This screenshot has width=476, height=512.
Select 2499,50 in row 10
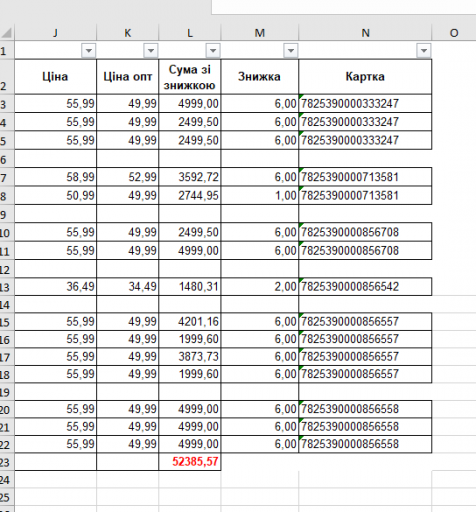(x=190, y=232)
